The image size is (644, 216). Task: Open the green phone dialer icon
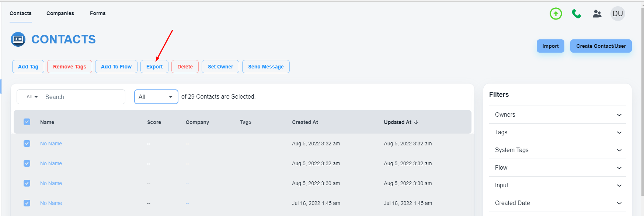pyautogui.click(x=576, y=14)
